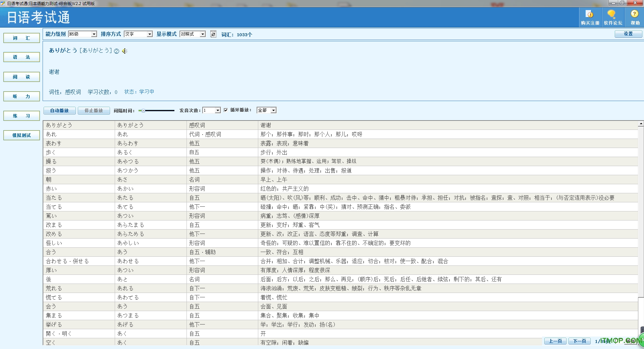644x349 pixels.
Task: Toggle the loop playback (循环播放) checkbox
Action: pyautogui.click(x=226, y=110)
